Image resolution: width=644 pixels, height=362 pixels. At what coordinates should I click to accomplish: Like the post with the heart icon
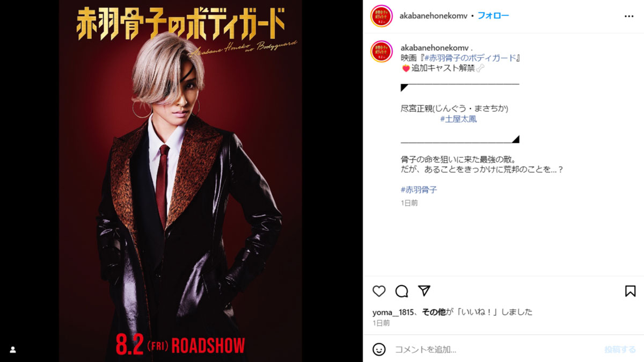coord(379,291)
